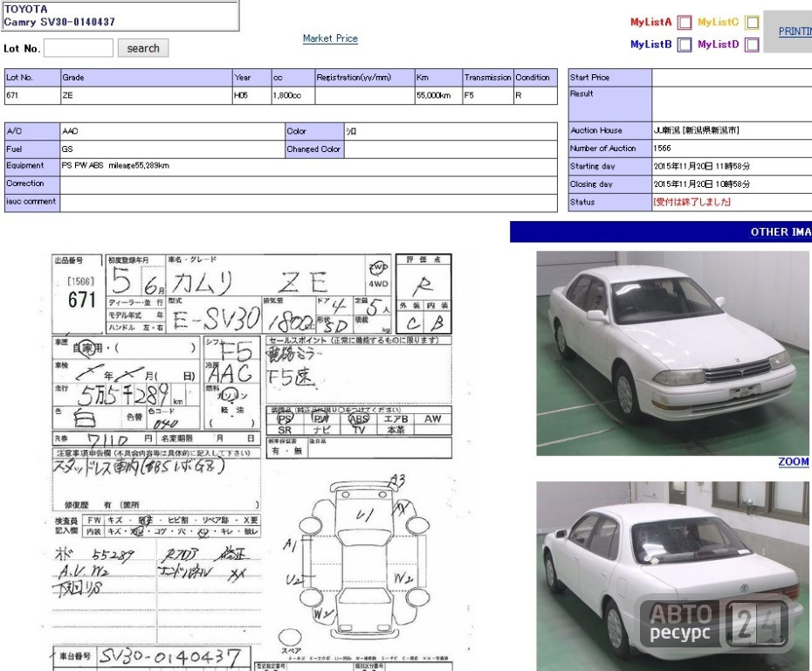
Task: Click the search button
Action: click(x=143, y=48)
